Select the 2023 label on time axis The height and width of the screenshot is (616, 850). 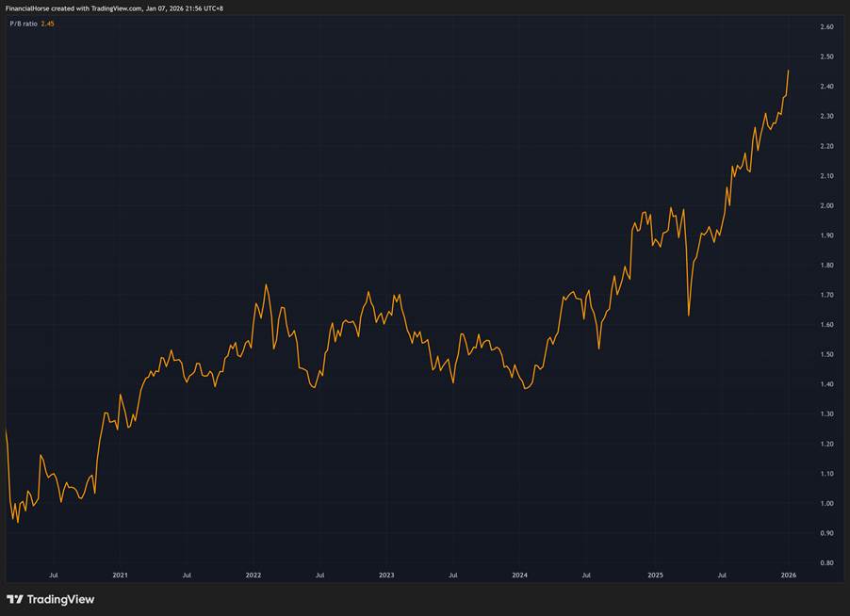tap(386, 574)
